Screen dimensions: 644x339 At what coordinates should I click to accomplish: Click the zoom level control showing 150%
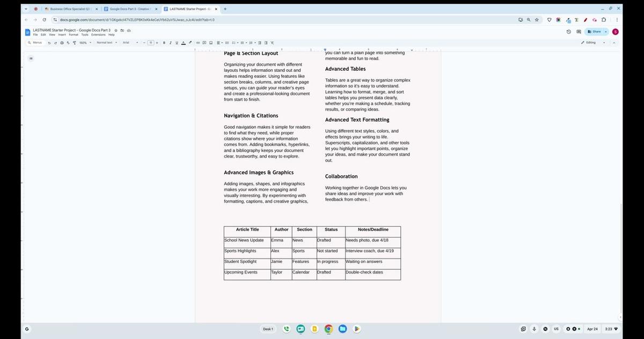83,42
